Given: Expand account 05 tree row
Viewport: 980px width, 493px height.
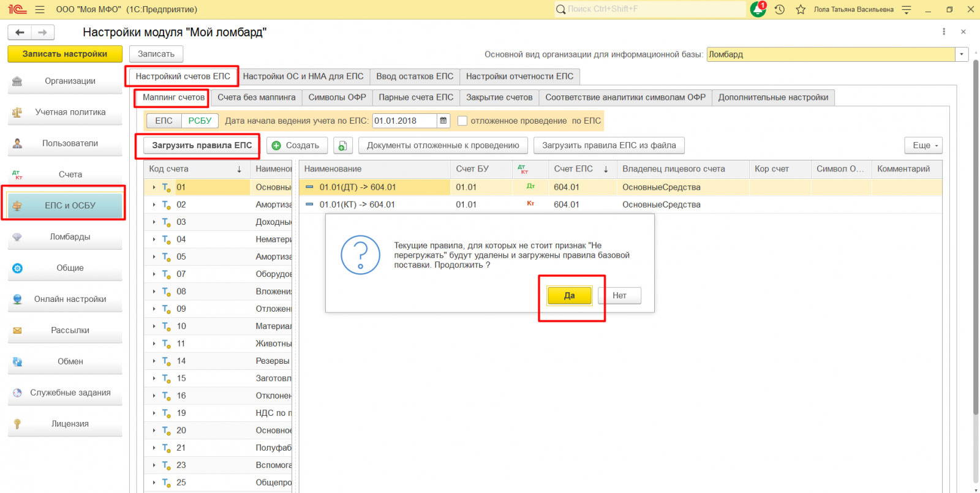Looking at the screenshot, I should click(154, 257).
